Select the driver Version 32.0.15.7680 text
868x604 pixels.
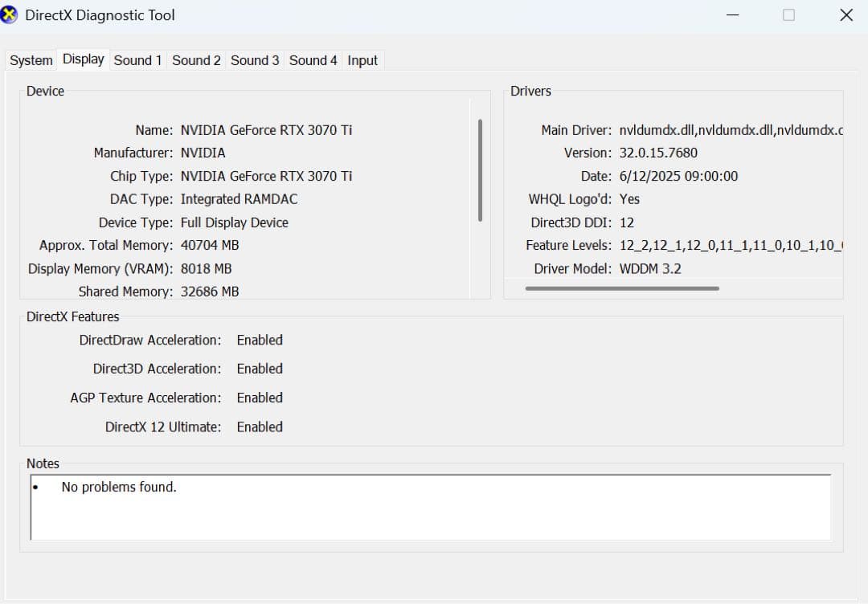(x=658, y=153)
